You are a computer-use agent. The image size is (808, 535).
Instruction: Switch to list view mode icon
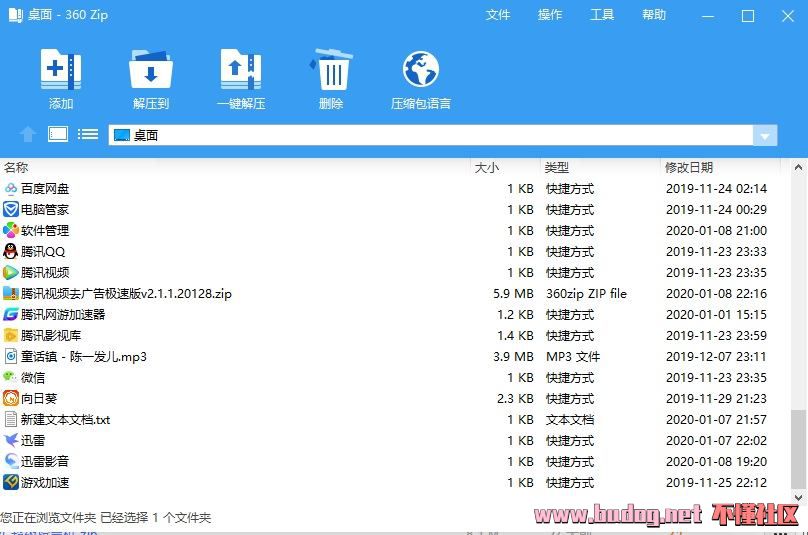click(88, 135)
